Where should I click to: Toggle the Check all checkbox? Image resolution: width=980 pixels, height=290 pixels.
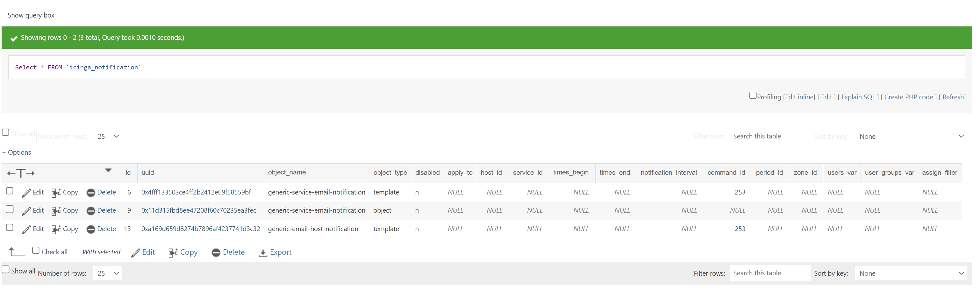(x=36, y=251)
